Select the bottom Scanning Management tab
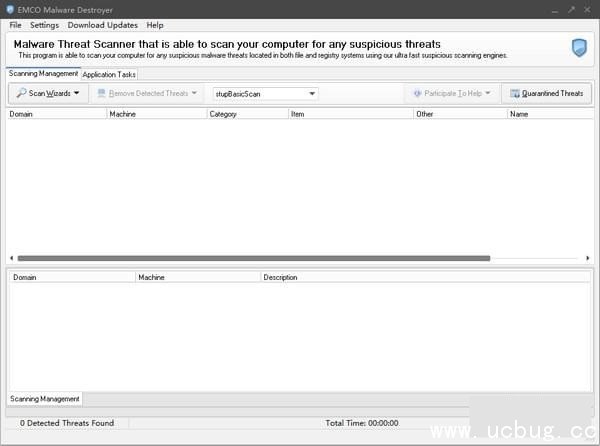The image size is (600, 446). coord(45,399)
